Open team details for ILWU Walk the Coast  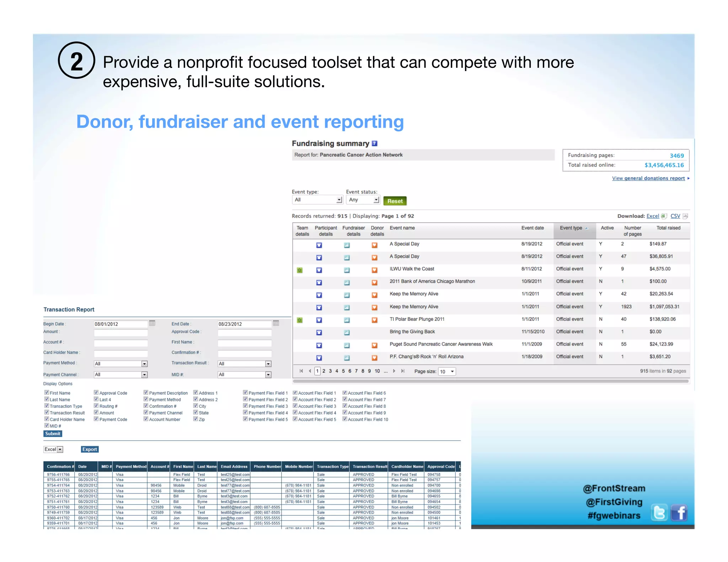300,270
